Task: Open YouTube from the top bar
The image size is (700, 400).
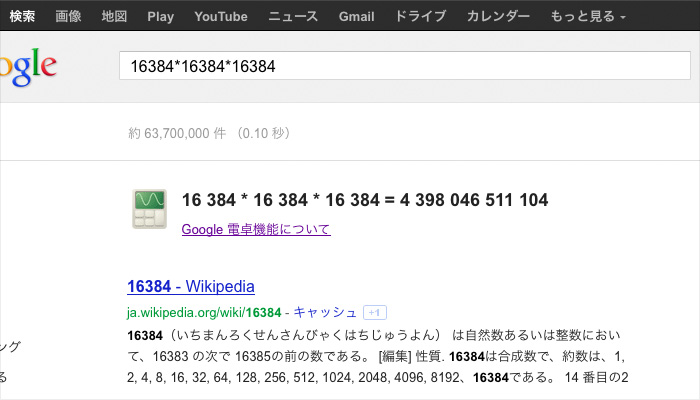Action: [x=221, y=17]
